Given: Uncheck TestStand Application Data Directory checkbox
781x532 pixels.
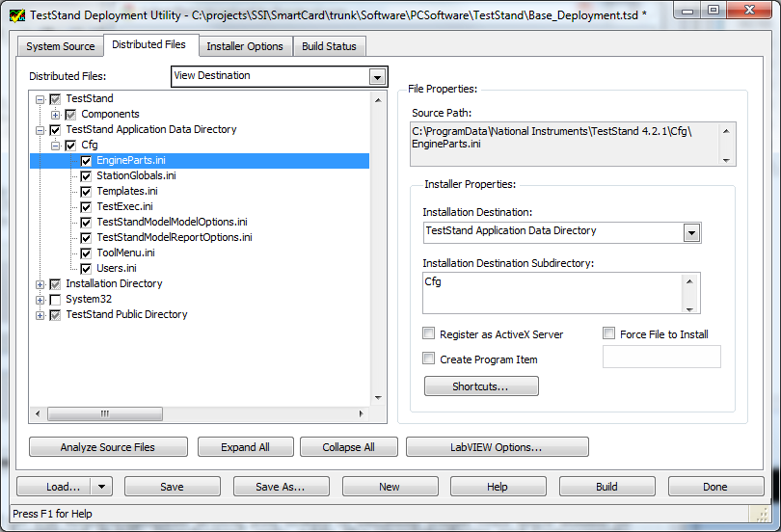Looking at the screenshot, I should (x=55, y=130).
